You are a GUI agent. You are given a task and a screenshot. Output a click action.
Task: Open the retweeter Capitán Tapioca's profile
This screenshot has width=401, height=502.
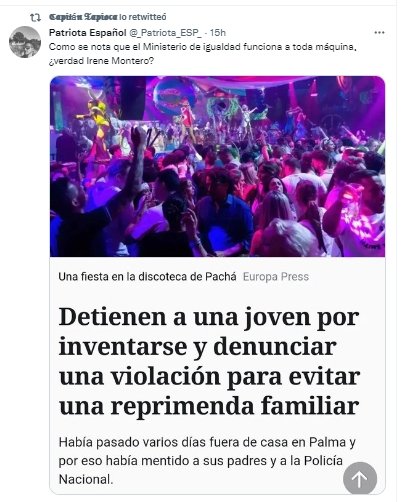click(83, 17)
